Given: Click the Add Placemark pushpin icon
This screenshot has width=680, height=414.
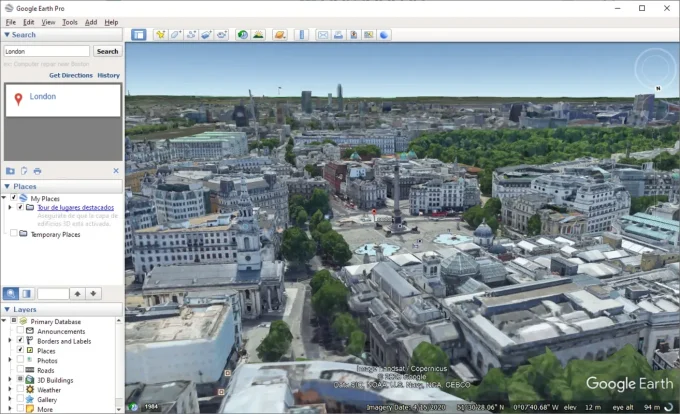Looking at the screenshot, I should 160,35.
